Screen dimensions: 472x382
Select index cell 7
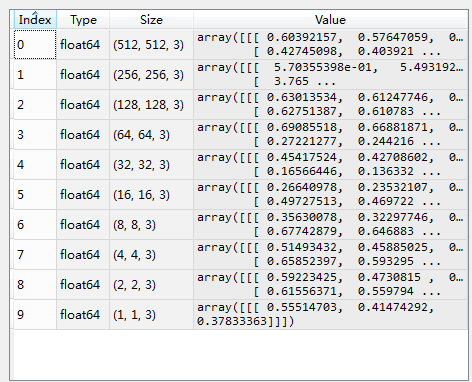[35, 254]
